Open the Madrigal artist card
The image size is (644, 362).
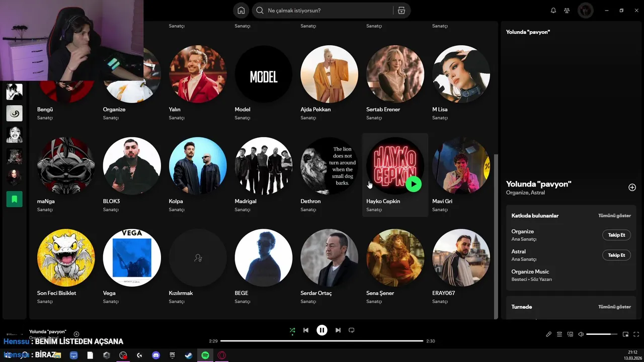coord(264,175)
